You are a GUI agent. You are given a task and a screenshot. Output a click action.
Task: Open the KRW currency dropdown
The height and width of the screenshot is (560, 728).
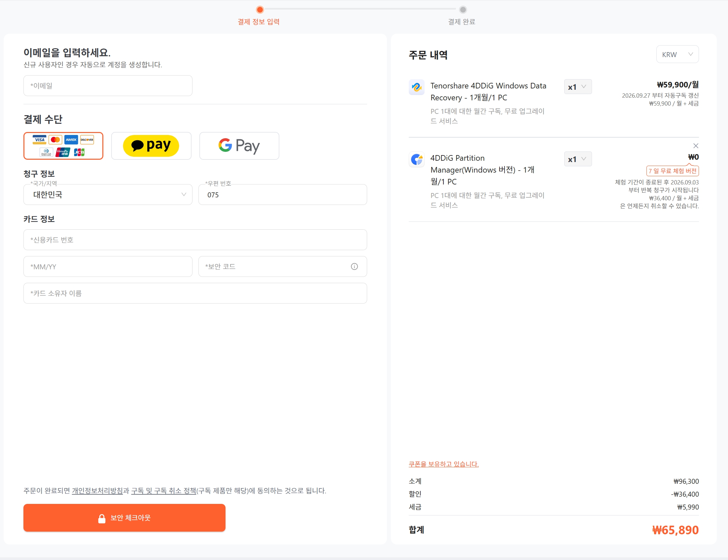[677, 54]
